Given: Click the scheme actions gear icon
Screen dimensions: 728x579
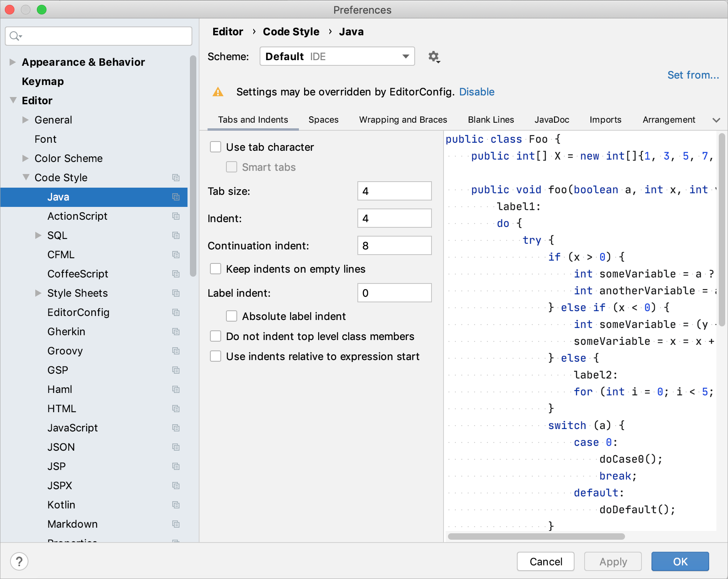Looking at the screenshot, I should (434, 57).
